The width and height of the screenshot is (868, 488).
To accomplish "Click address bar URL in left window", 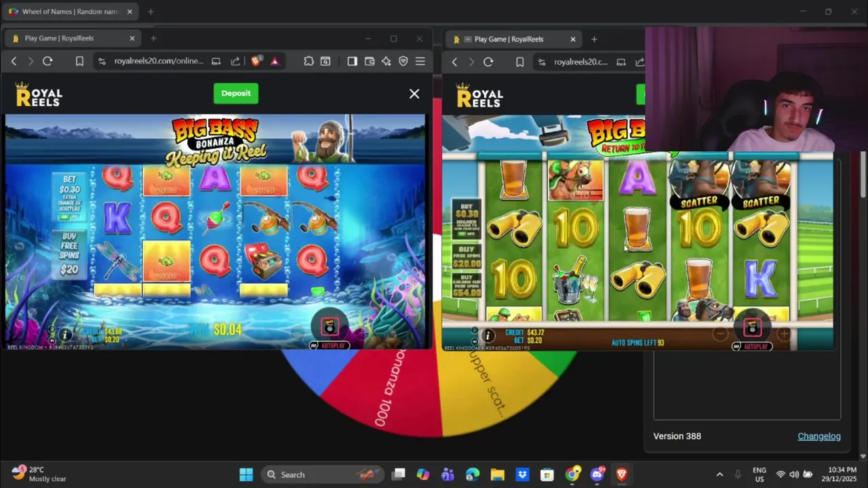I will (x=159, y=61).
